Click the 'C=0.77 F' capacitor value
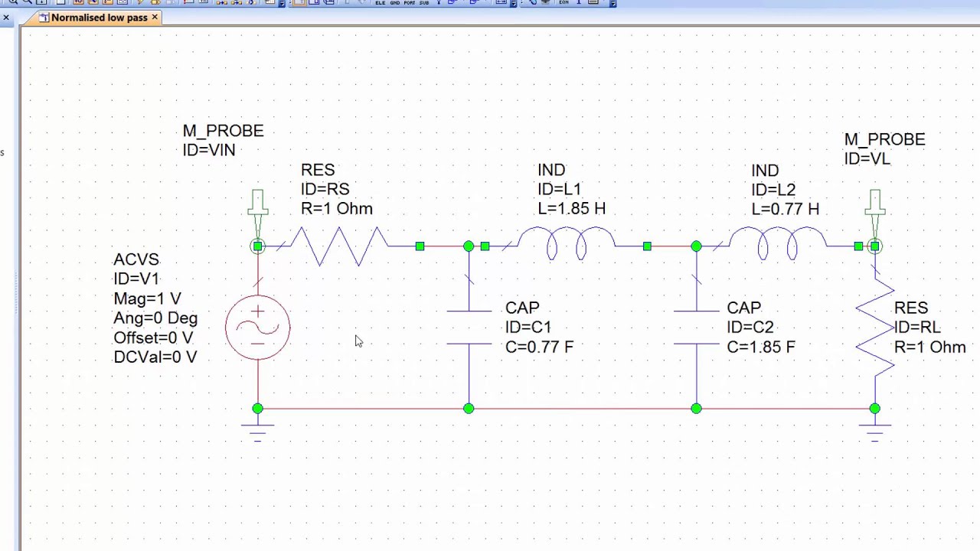The height and width of the screenshot is (551, 980). pyautogui.click(x=539, y=347)
